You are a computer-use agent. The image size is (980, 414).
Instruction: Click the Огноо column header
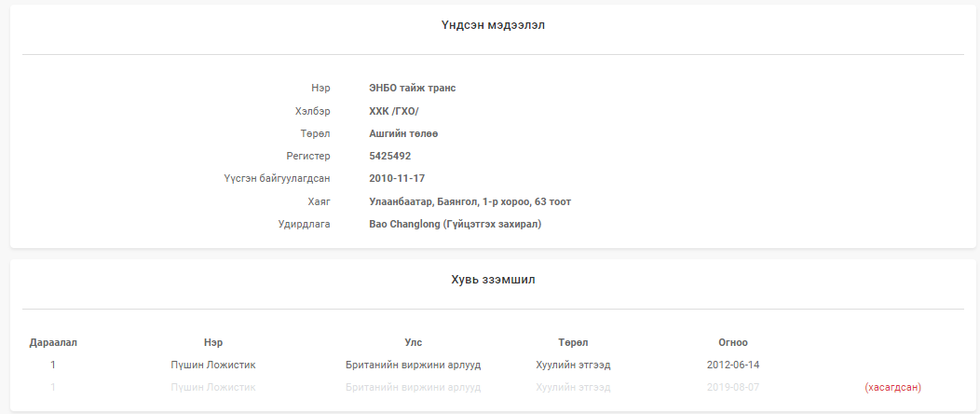732,342
